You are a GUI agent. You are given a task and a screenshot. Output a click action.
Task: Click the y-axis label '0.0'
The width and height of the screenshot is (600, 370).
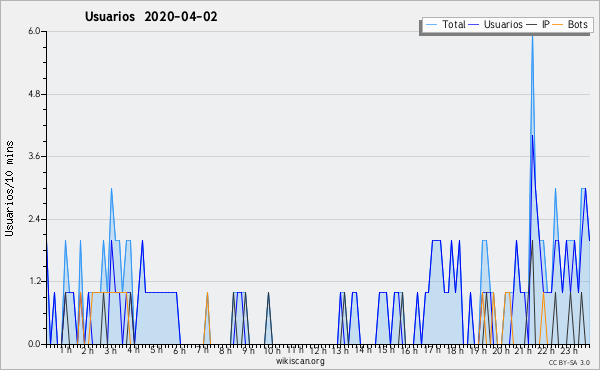pos(34,344)
